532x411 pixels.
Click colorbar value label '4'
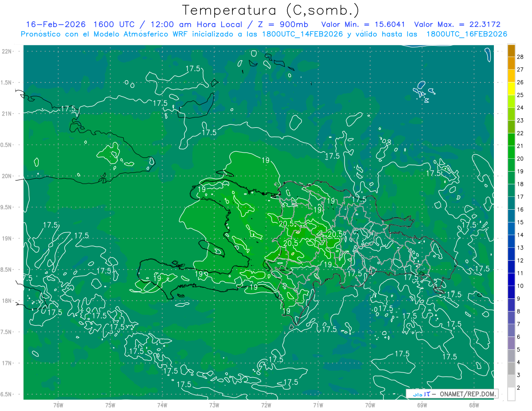pyautogui.click(x=519, y=362)
